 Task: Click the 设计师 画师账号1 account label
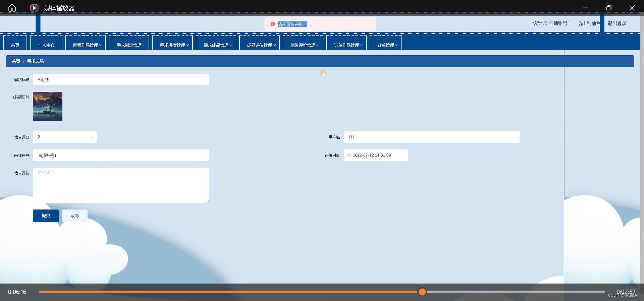pos(551,23)
